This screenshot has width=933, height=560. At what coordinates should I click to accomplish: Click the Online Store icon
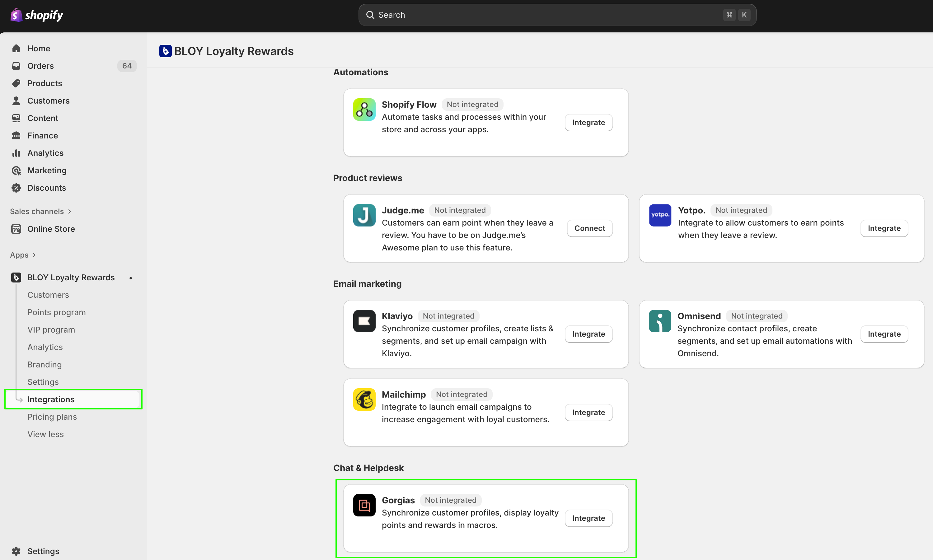(16, 229)
